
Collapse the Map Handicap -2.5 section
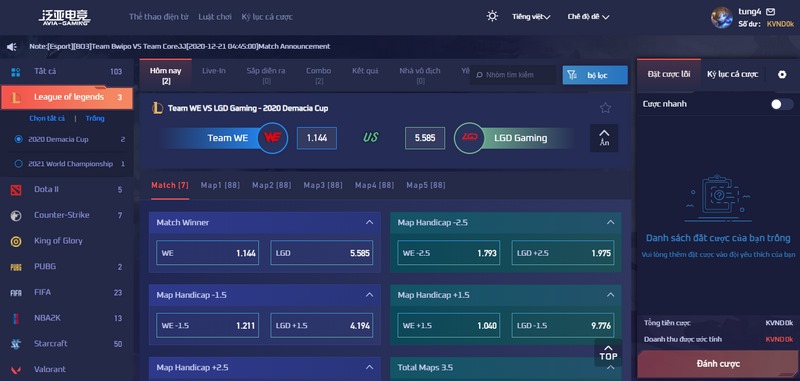[x=610, y=222]
